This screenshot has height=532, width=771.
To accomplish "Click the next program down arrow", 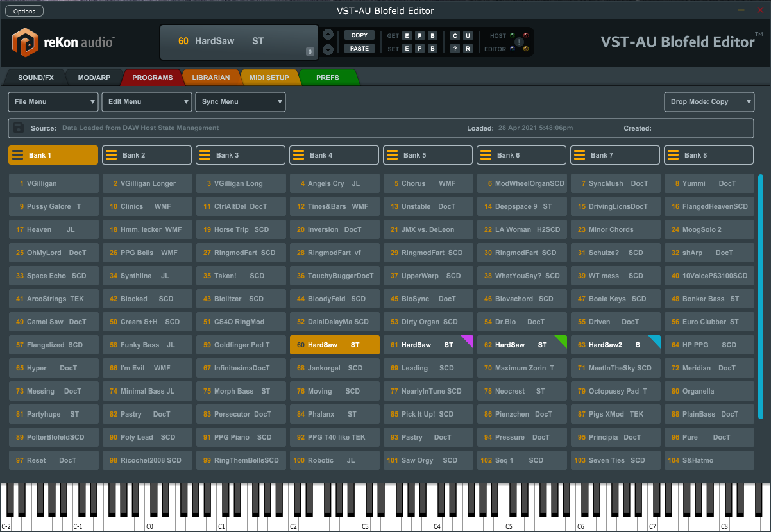I will click(x=328, y=49).
